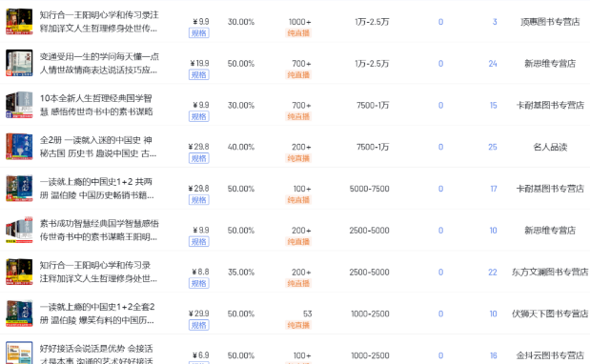Open thumbnail of 东方文澜图书专营店 知行合一 book

click(19, 272)
